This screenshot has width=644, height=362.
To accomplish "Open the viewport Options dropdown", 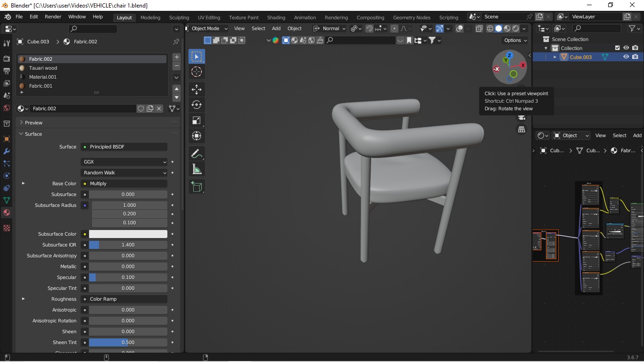I will [515, 41].
